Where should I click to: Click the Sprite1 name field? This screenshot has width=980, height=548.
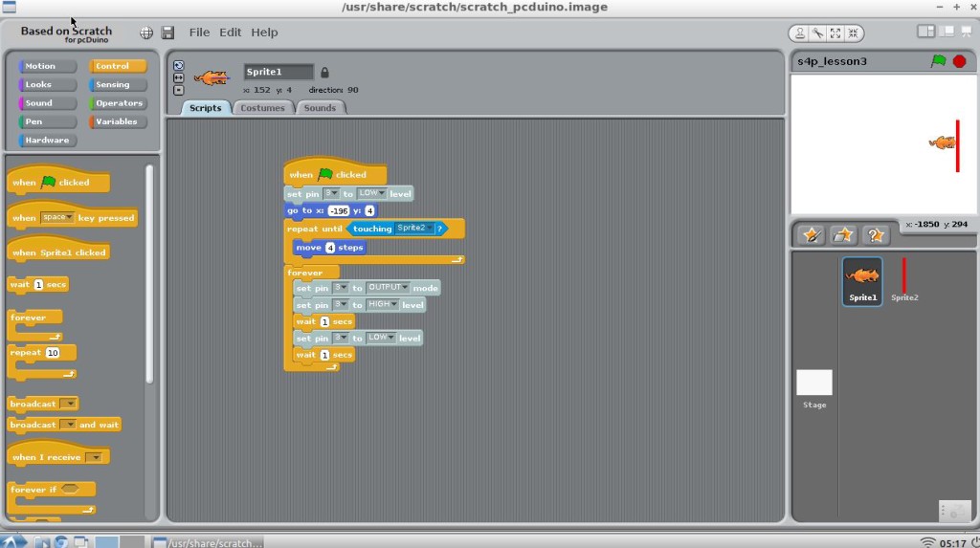tap(278, 72)
